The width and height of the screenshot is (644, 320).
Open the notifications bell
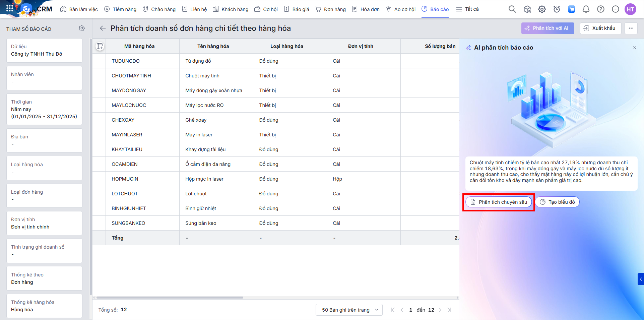(586, 9)
